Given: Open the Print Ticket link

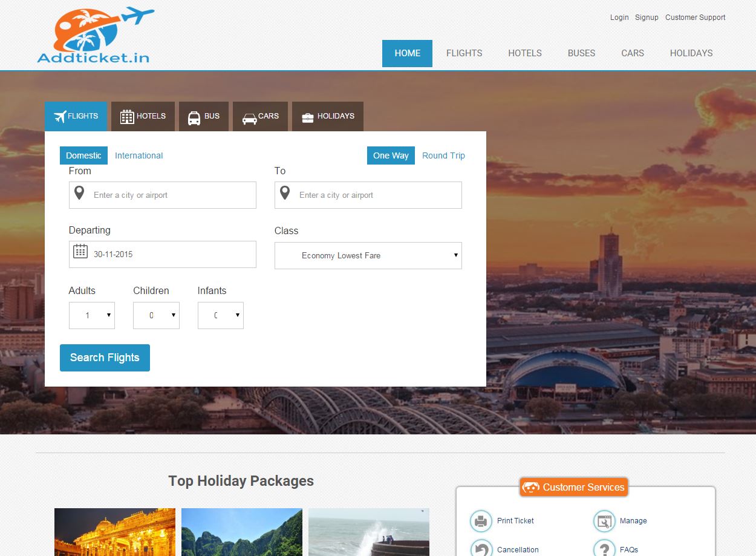Looking at the screenshot, I should 515,521.
